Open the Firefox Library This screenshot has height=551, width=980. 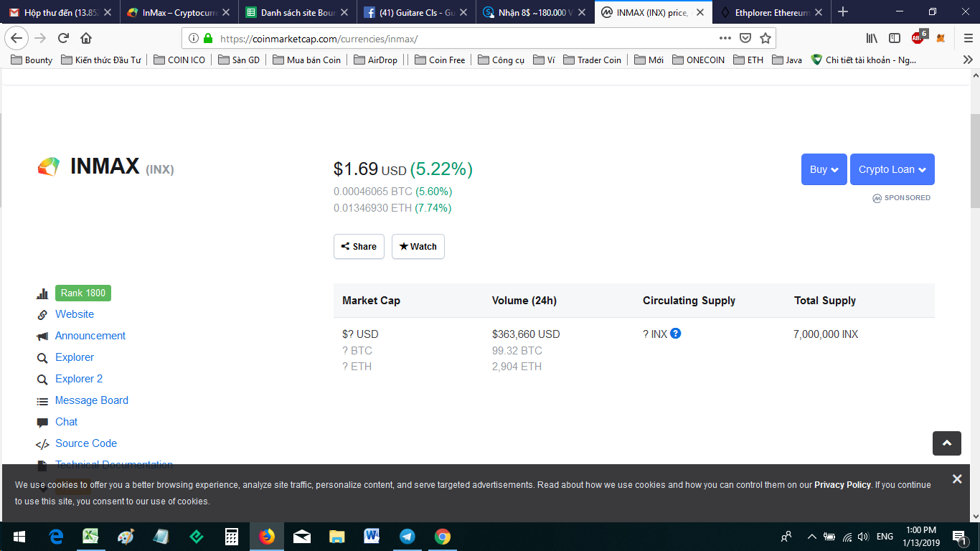click(x=872, y=38)
